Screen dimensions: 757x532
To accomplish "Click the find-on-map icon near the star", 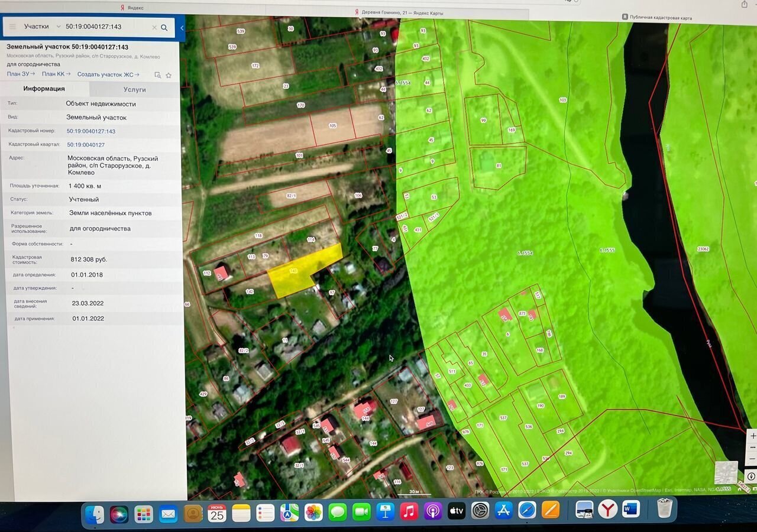I will pyautogui.click(x=157, y=75).
